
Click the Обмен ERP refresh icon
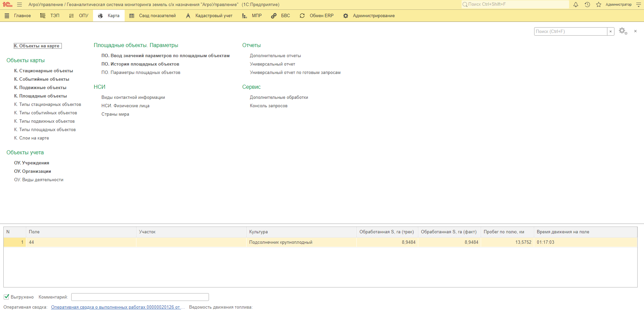click(302, 16)
